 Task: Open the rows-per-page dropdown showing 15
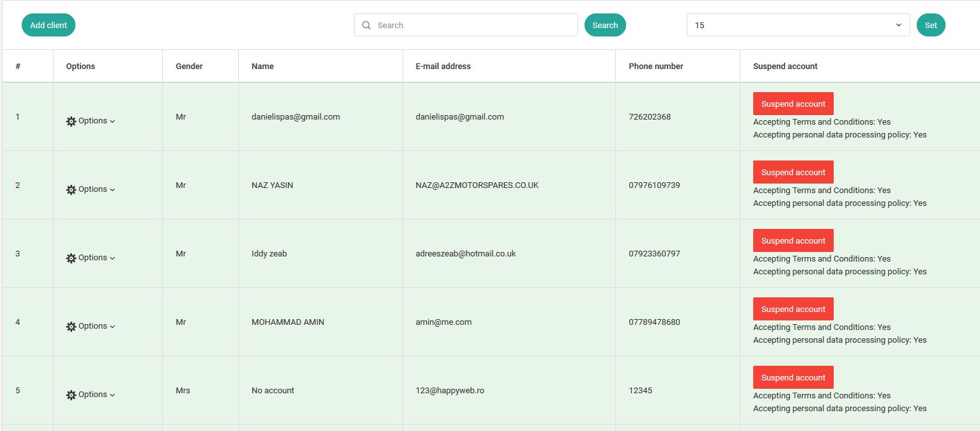[x=798, y=25]
